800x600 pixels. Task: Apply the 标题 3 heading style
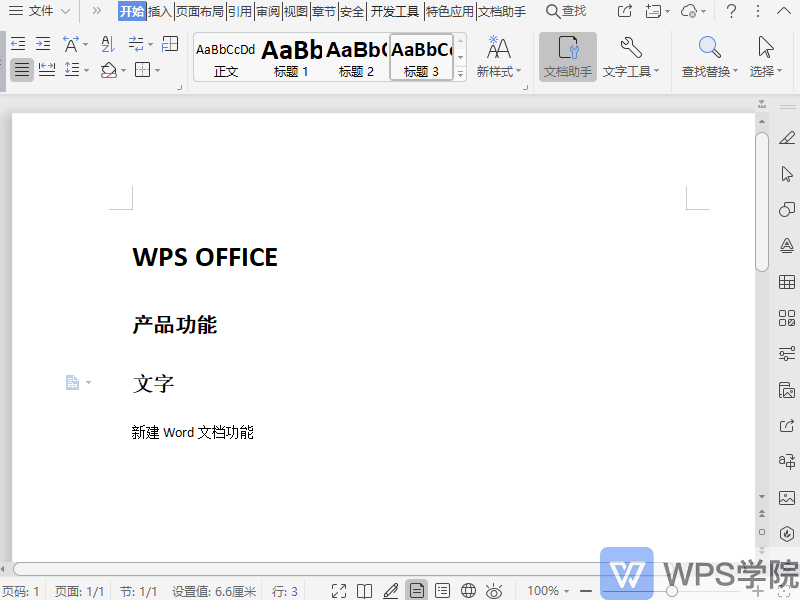(421, 57)
